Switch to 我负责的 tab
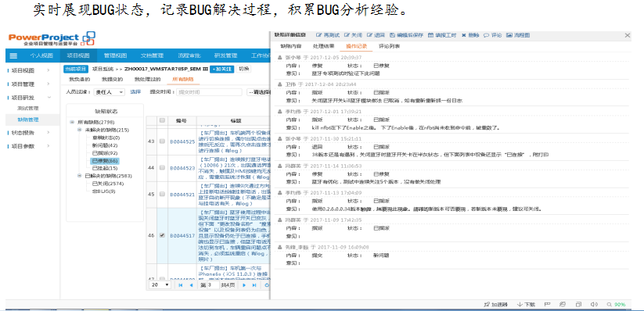The width and height of the screenshot is (644, 311). [79, 79]
